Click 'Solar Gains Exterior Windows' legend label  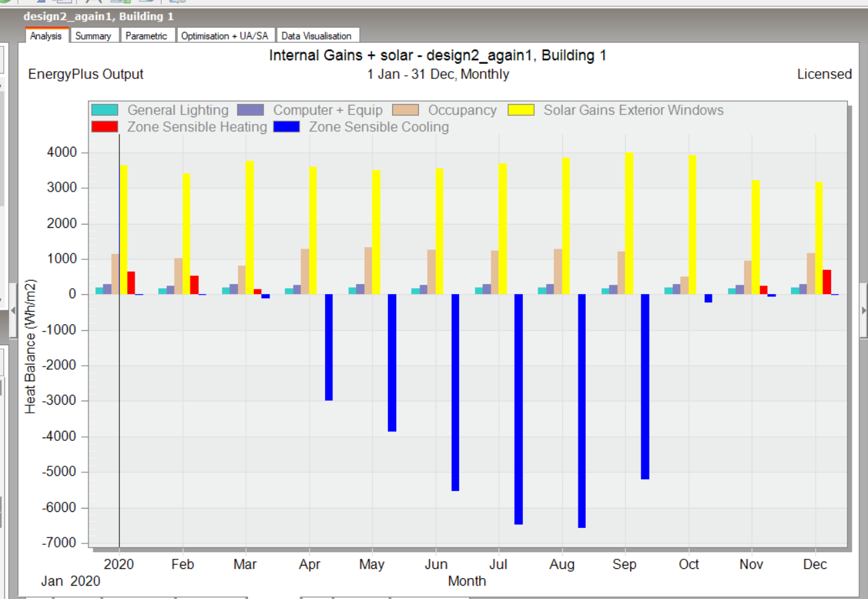pos(633,110)
